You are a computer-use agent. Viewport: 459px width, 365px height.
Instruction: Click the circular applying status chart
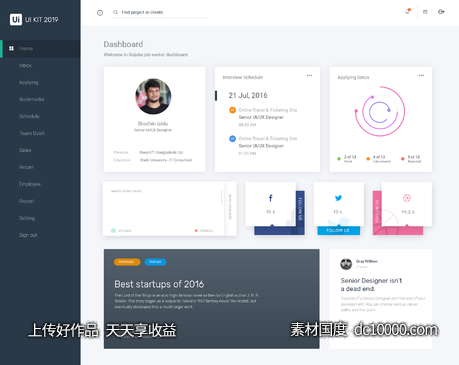pyautogui.click(x=380, y=111)
